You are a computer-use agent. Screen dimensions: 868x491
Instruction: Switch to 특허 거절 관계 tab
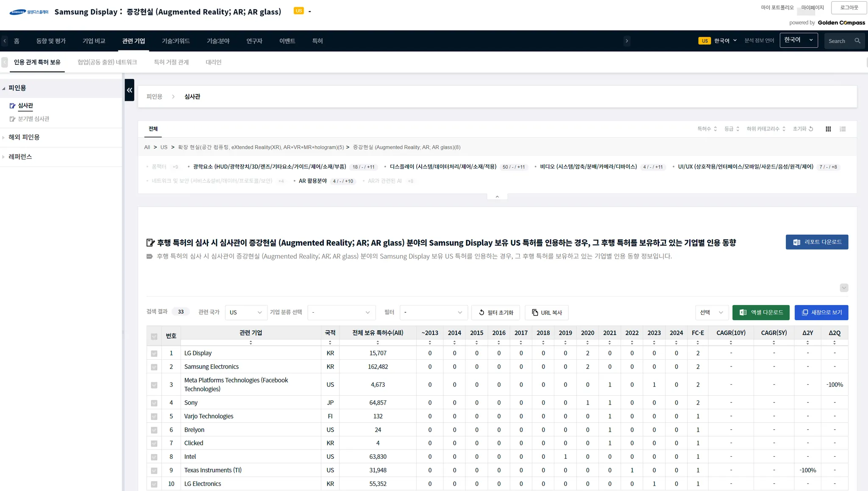click(x=171, y=62)
